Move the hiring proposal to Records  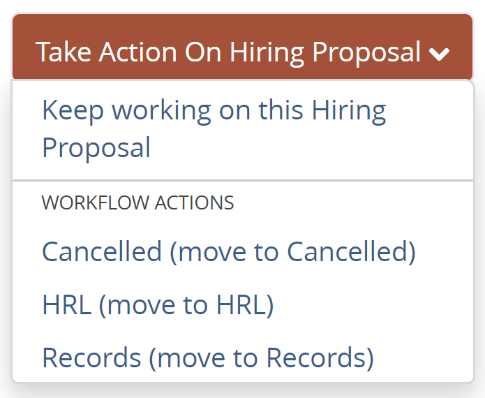(242, 358)
